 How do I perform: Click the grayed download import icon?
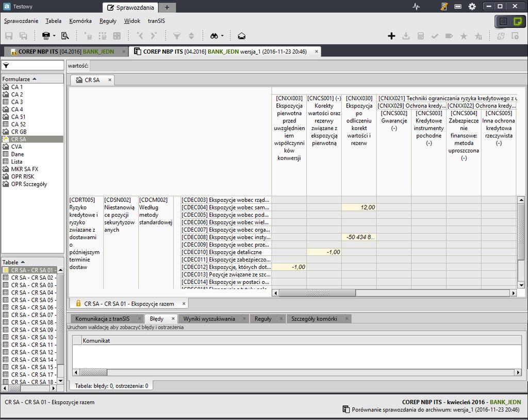click(x=406, y=36)
